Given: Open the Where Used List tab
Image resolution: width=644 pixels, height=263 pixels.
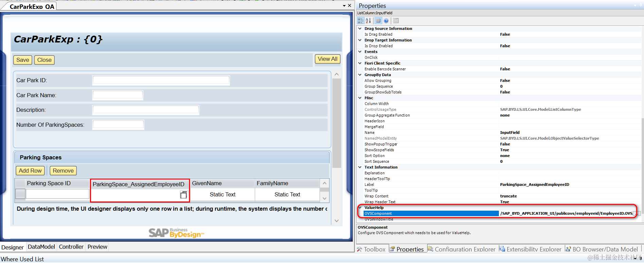Looking at the screenshot, I should coord(22,259).
